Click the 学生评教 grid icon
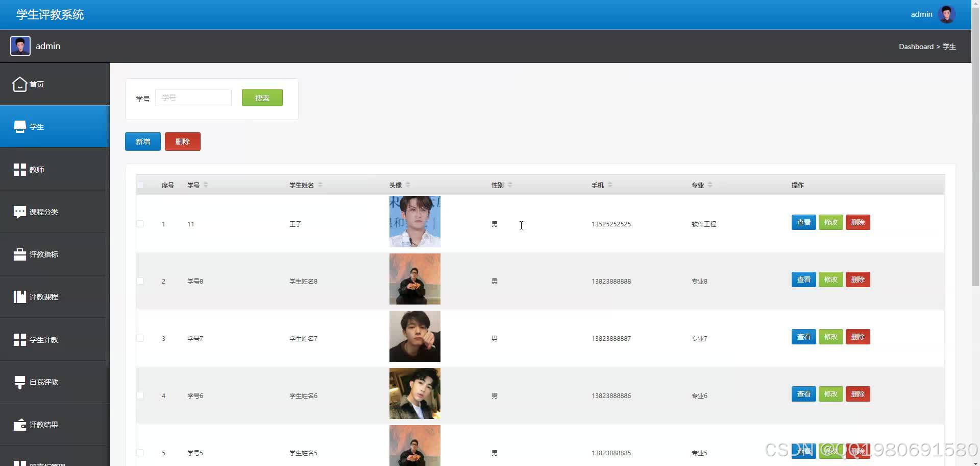This screenshot has height=466, width=980. pos(20,340)
